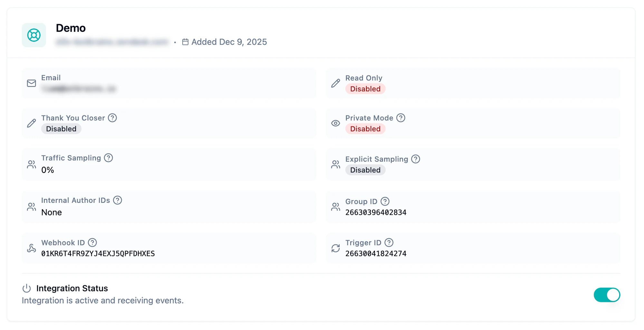Click the refresh icon beside Trigger ID
Image resolution: width=644 pixels, height=330 pixels.
tap(336, 248)
